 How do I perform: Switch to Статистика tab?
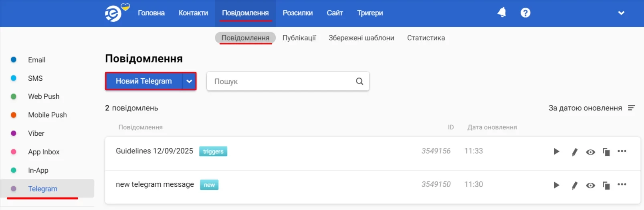(426, 38)
